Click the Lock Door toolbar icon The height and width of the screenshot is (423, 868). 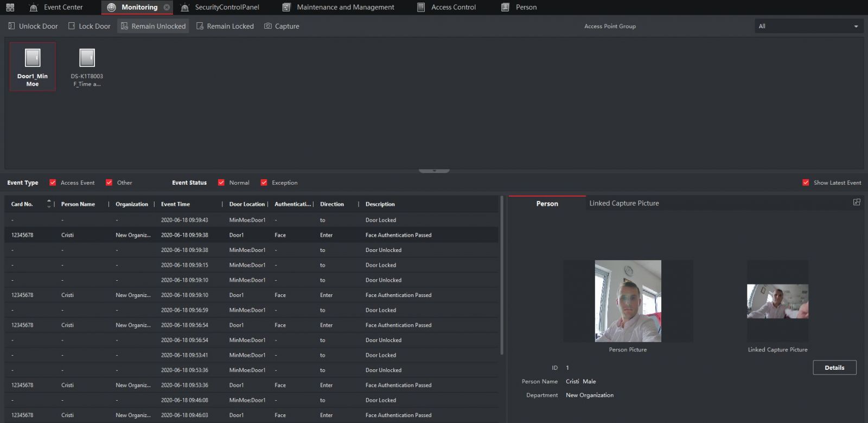click(71, 26)
